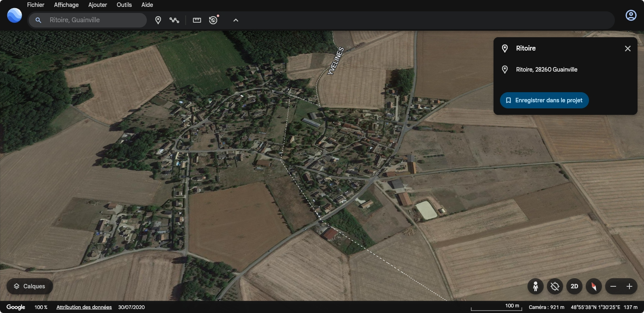Click the Google Earth logo icon
The image size is (644, 313).
(15, 15)
